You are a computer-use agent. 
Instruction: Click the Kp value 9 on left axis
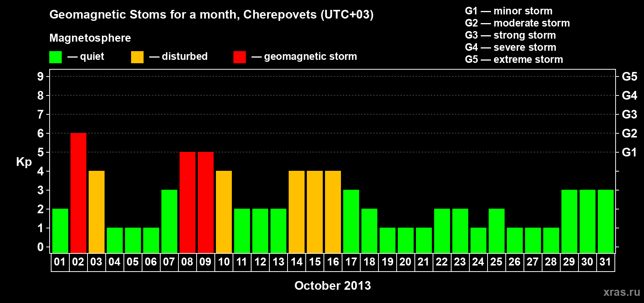tap(41, 77)
